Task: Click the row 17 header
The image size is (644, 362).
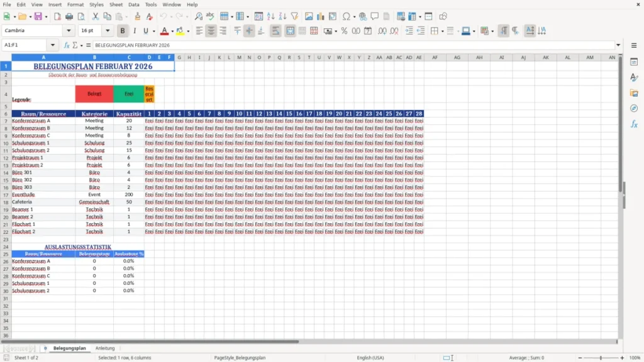Action: pyautogui.click(x=6, y=195)
